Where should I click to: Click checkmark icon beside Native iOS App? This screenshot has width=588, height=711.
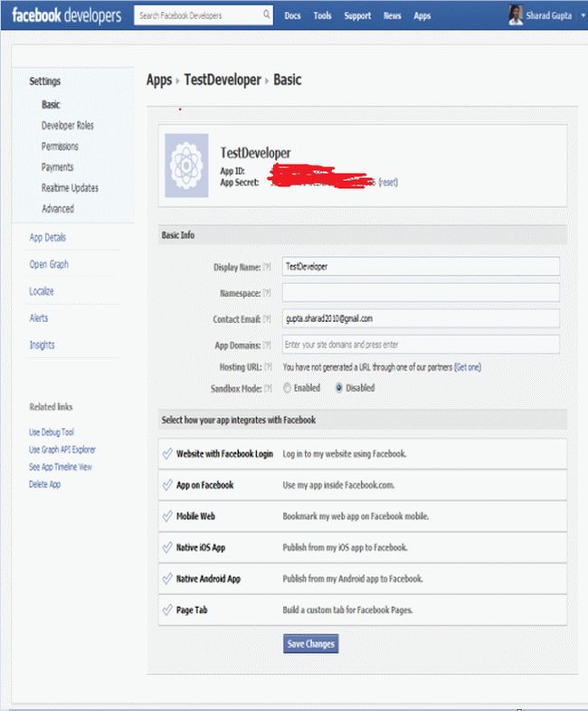tap(167, 547)
